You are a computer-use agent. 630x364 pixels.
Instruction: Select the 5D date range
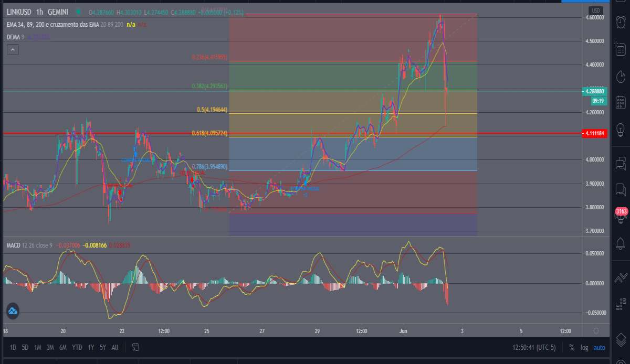click(x=25, y=347)
